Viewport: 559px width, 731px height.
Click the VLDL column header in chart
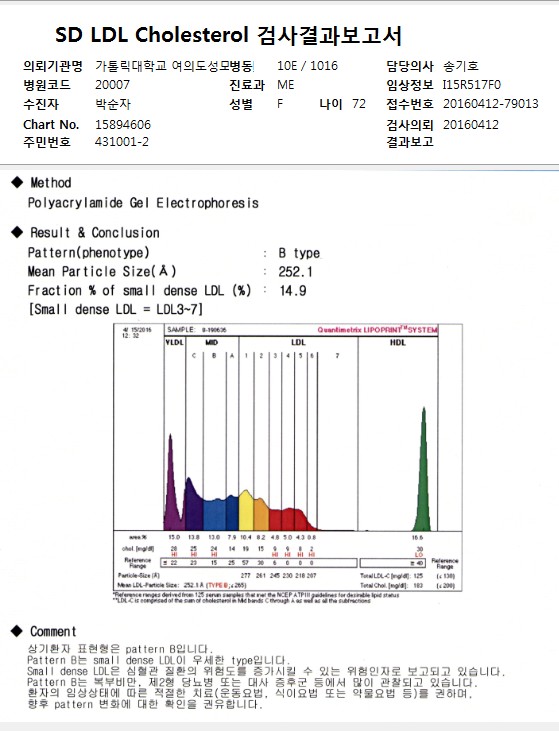pyautogui.click(x=174, y=343)
